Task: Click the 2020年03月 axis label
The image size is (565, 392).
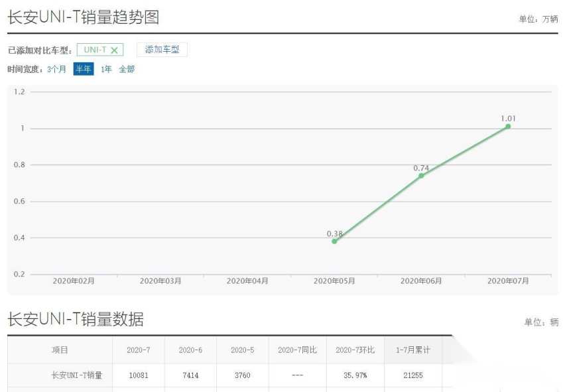Action: [x=160, y=281]
